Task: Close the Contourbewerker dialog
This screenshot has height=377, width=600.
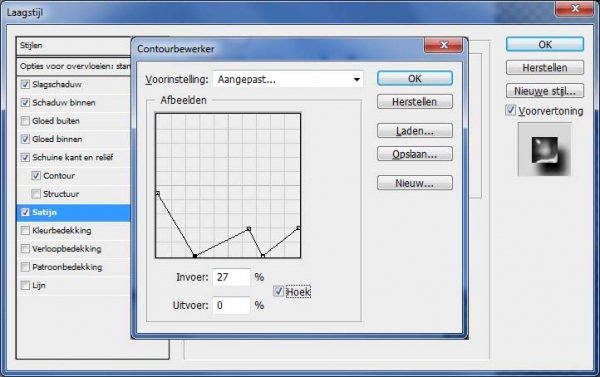Action: 443,45
